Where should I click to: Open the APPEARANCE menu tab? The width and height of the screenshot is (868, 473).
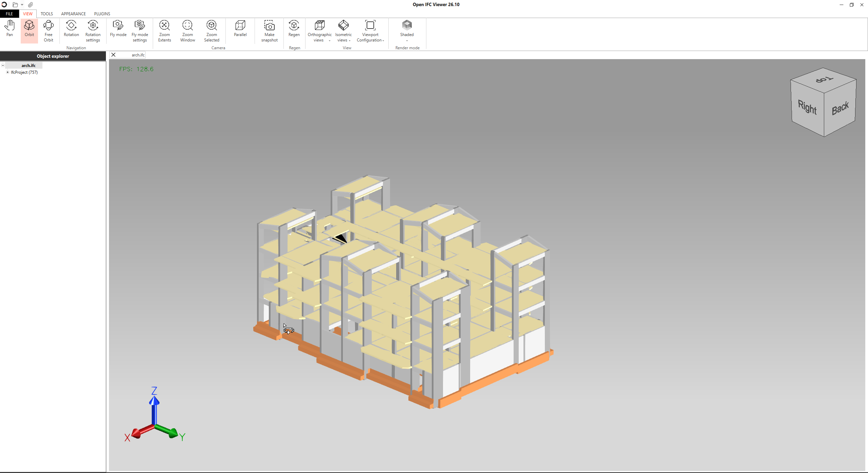pyautogui.click(x=73, y=14)
